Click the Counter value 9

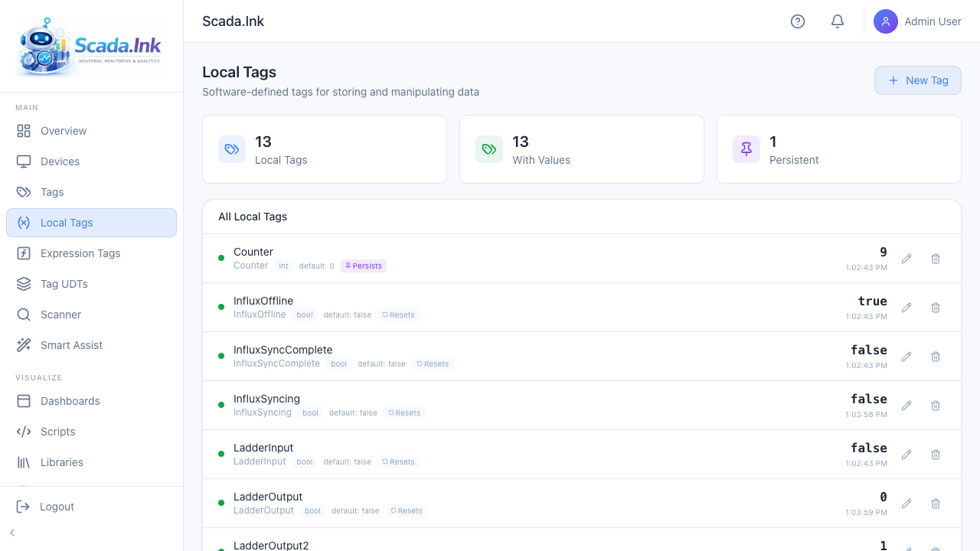(x=884, y=252)
